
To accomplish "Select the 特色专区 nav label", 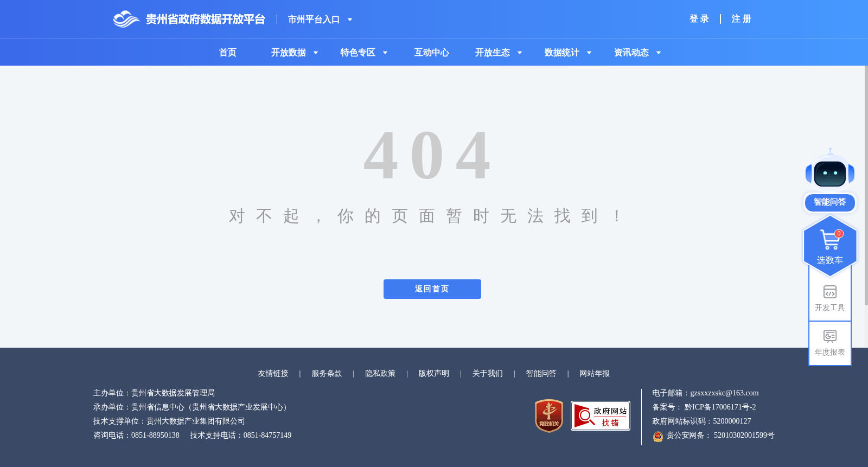I will point(358,53).
